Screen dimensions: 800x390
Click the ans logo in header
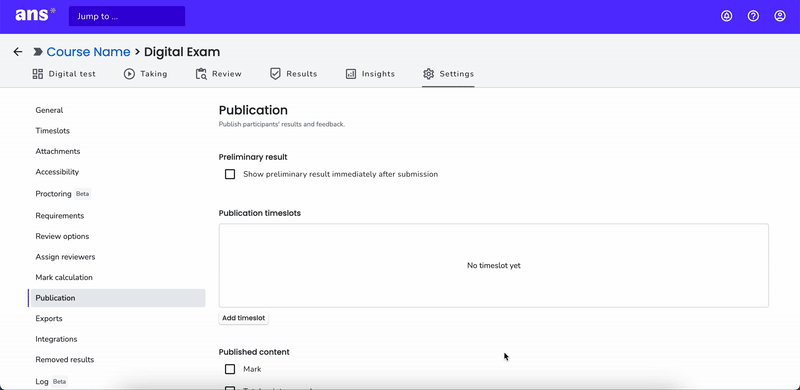pyautogui.click(x=35, y=15)
